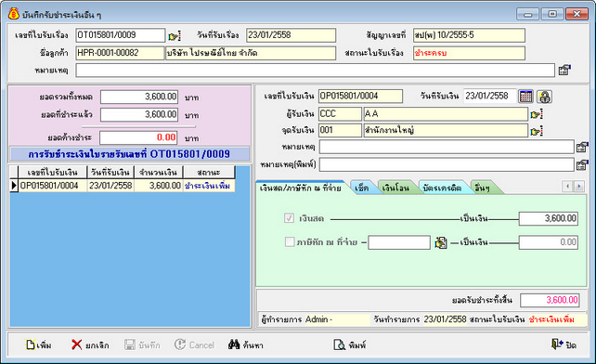
Task: Enable ภาษีหัก ณ ที่จ่าย checkbox
Action: (x=290, y=242)
